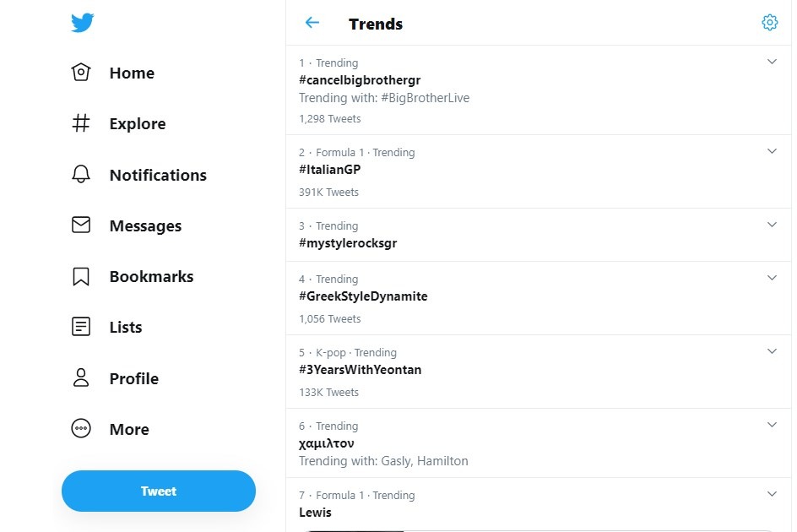
Task: Open the More circle ellipsis icon
Action: [81, 429]
